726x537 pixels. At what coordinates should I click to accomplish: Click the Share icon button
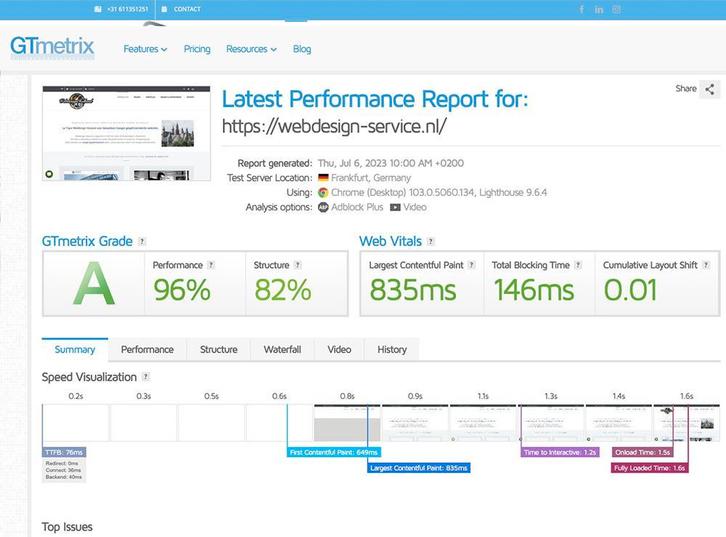pyautogui.click(x=709, y=89)
